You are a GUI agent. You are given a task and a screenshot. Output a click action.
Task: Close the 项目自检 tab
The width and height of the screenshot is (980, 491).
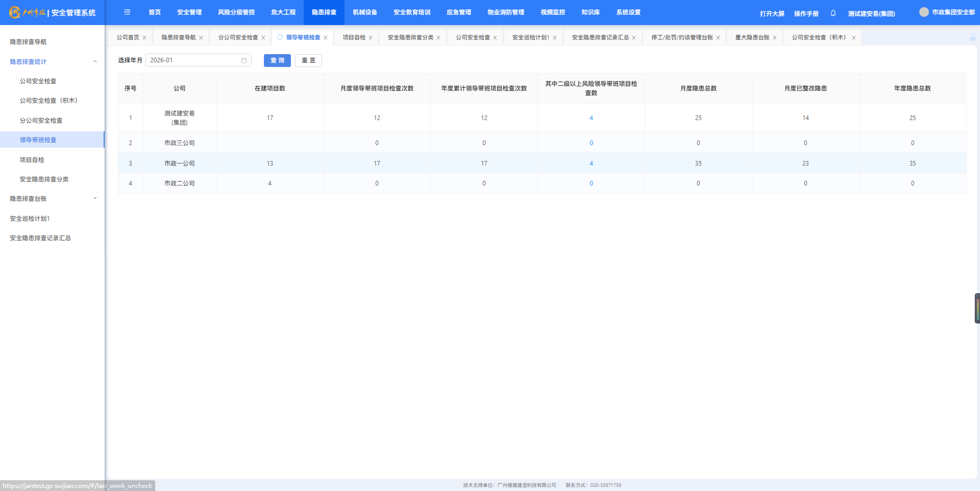[x=371, y=38]
